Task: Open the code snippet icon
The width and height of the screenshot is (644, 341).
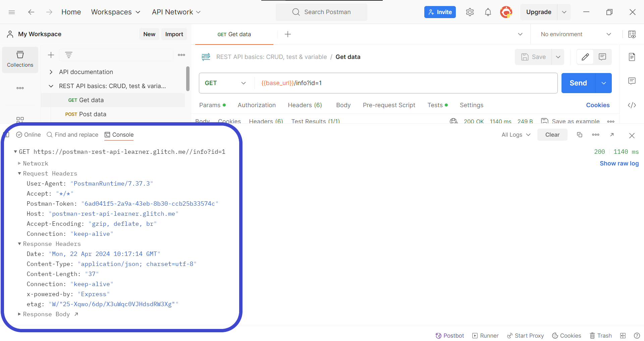Action: pos(632,105)
